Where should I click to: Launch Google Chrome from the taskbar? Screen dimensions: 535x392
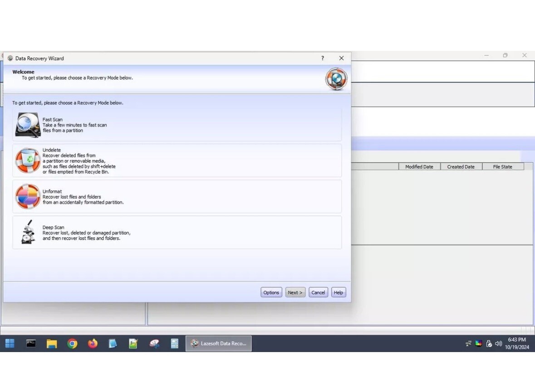point(72,343)
